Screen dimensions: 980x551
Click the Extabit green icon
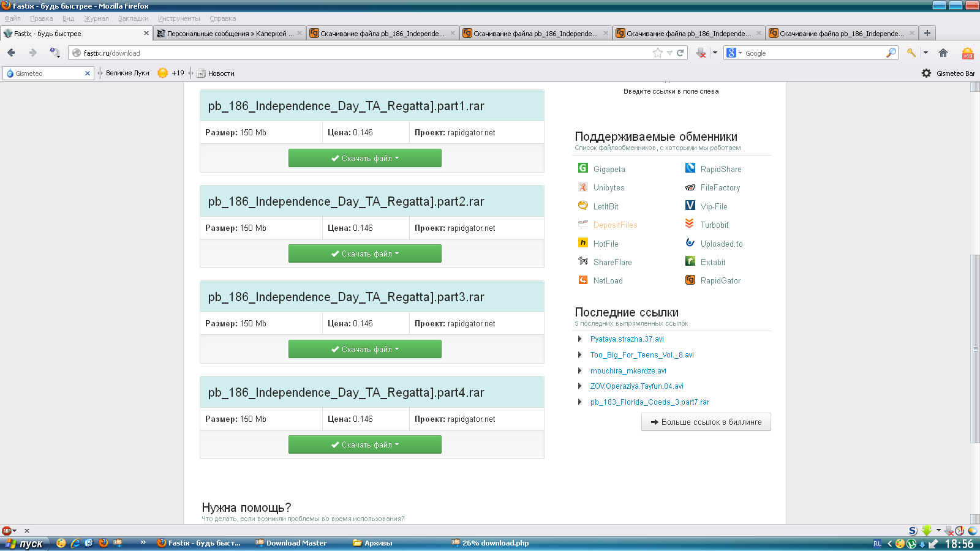690,261
